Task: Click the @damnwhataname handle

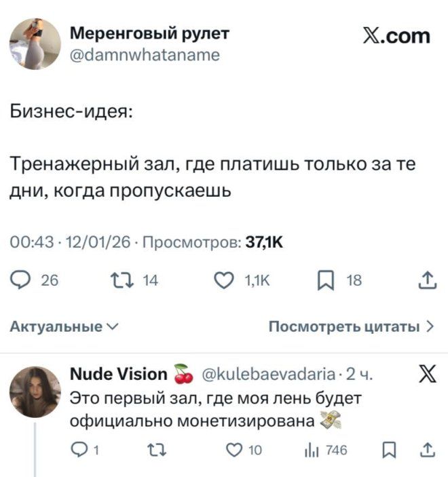Action: tap(145, 55)
